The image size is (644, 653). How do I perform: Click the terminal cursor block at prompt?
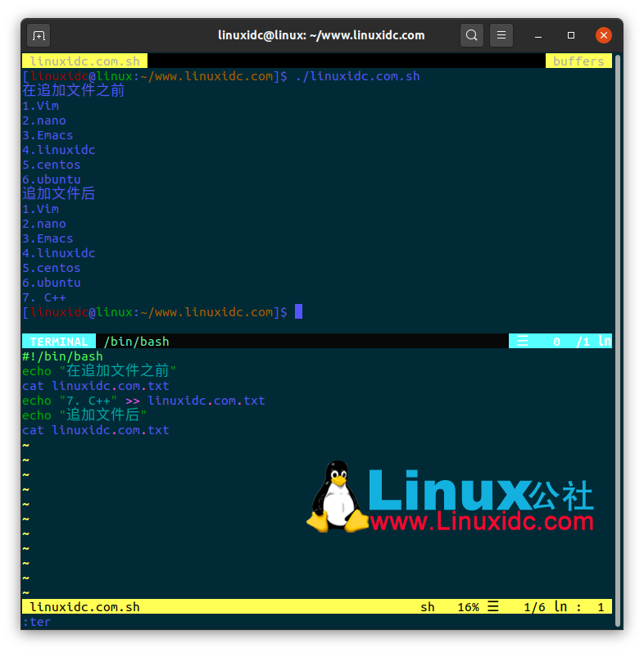(299, 311)
